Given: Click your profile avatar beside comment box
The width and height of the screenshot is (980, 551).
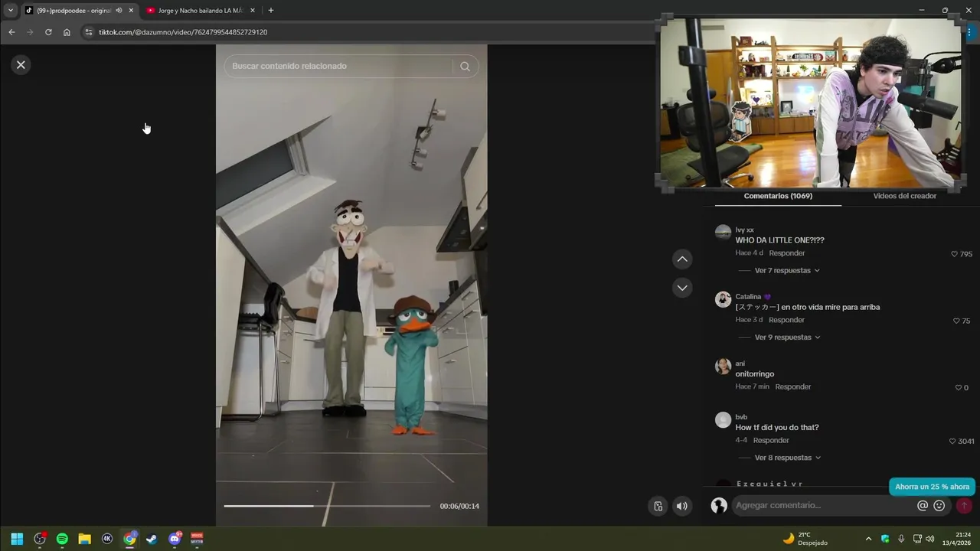Looking at the screenshot, I should 719,506.
